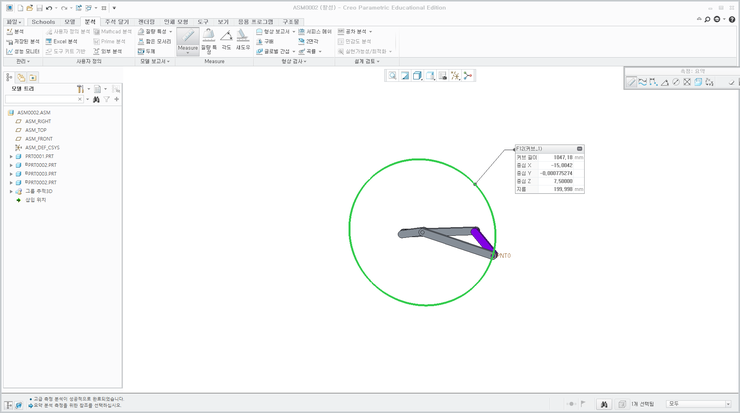Click the 분석 button in the 관리 group
This screenshot has height=413, width=740.
15,32
